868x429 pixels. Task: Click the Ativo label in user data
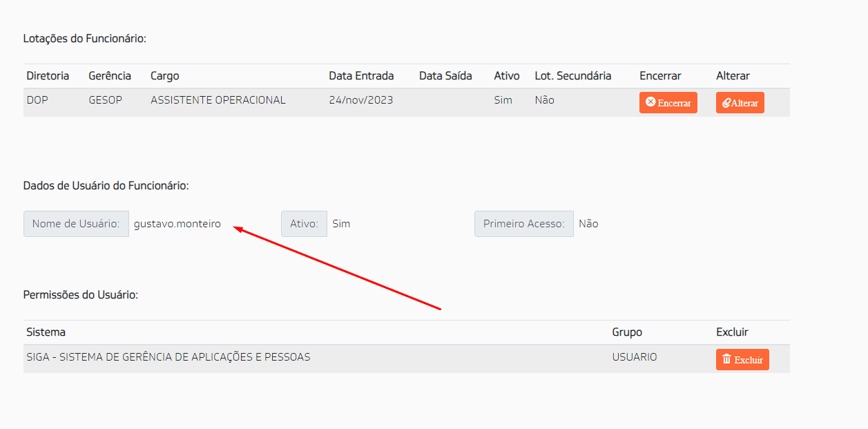[x=304, y=224]
